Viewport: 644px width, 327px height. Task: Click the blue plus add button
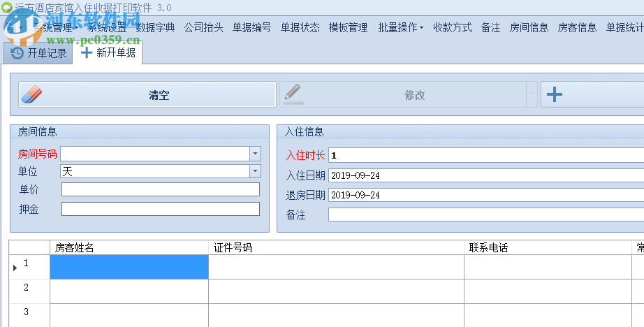pos(555,94)
